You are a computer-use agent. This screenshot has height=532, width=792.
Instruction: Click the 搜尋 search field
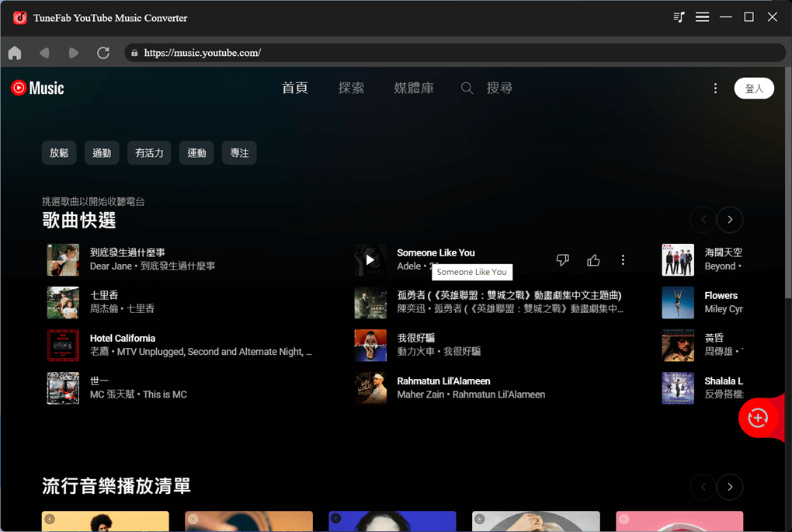click(x=499, y=88)
